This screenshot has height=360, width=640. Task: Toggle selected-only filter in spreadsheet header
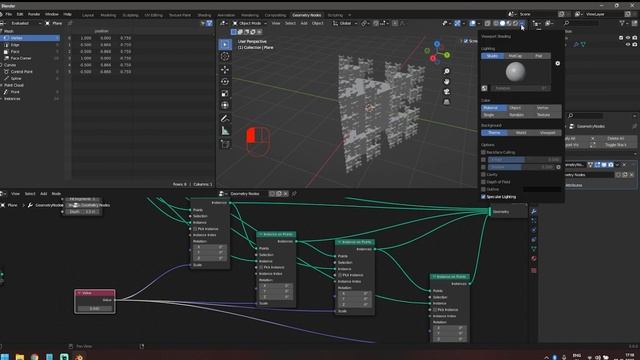pos(203,23)
